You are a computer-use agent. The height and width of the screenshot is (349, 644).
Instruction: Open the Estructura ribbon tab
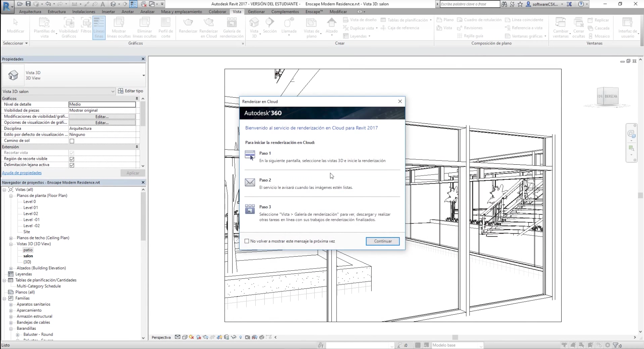57,12
